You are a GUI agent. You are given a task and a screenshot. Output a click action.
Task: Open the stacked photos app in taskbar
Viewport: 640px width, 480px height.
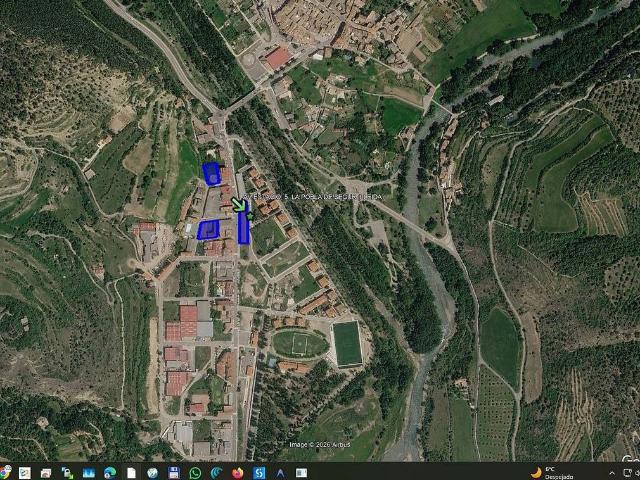46,473
